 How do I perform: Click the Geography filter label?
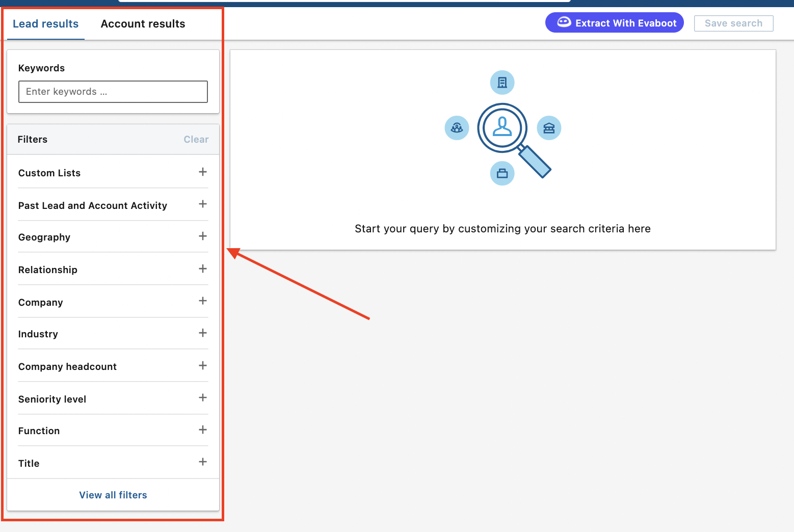click(x=44, y=237)
